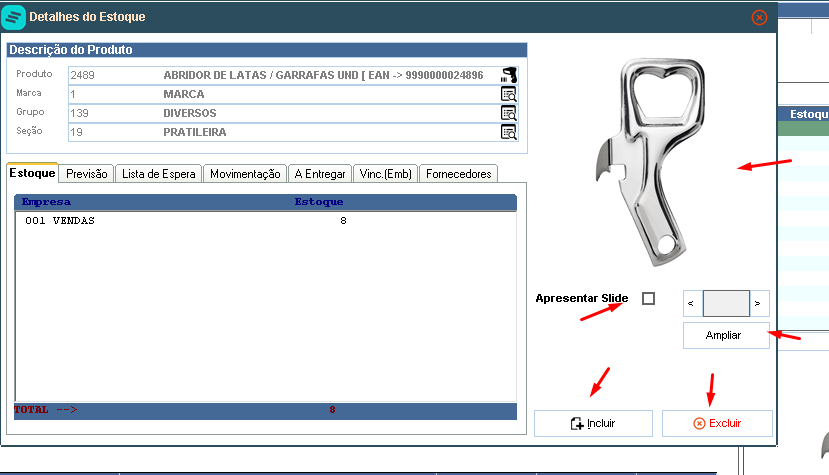This screenshot has height=475, width=829.
Task: Go to the Movimentação tab
Action: [245, 174]
